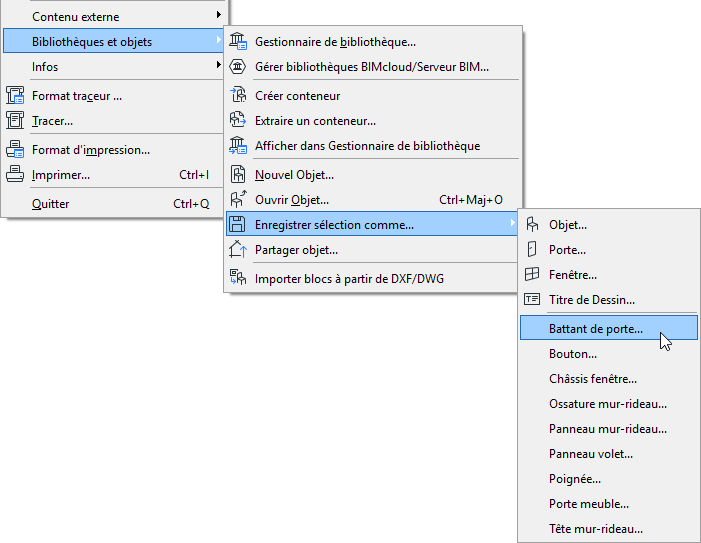This screenshot has height=543, width=701.
Task: Select Titre de Dessin option
Action: [592, 299]
